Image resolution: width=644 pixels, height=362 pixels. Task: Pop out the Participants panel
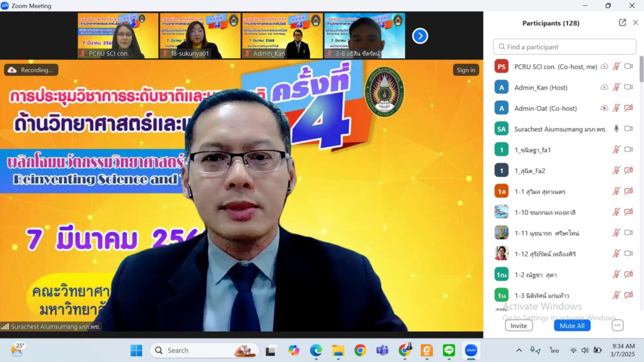coord(622,22)
